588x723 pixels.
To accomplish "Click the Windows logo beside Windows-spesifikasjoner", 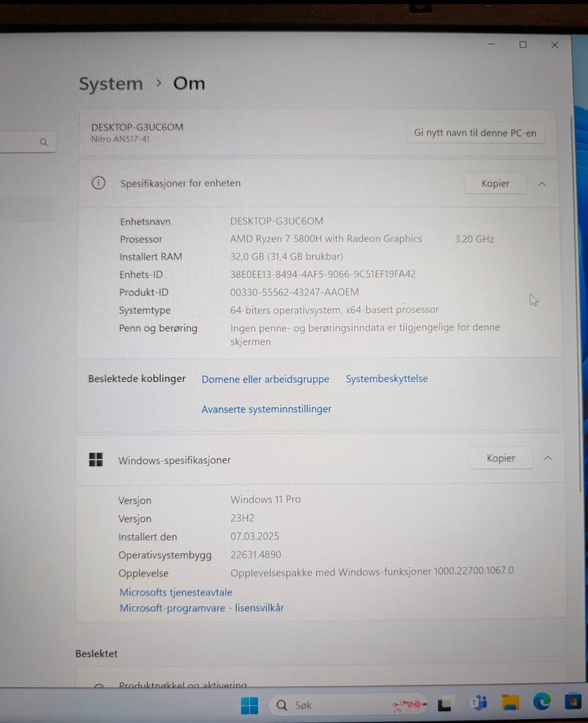I will click(x=96, y=460).
